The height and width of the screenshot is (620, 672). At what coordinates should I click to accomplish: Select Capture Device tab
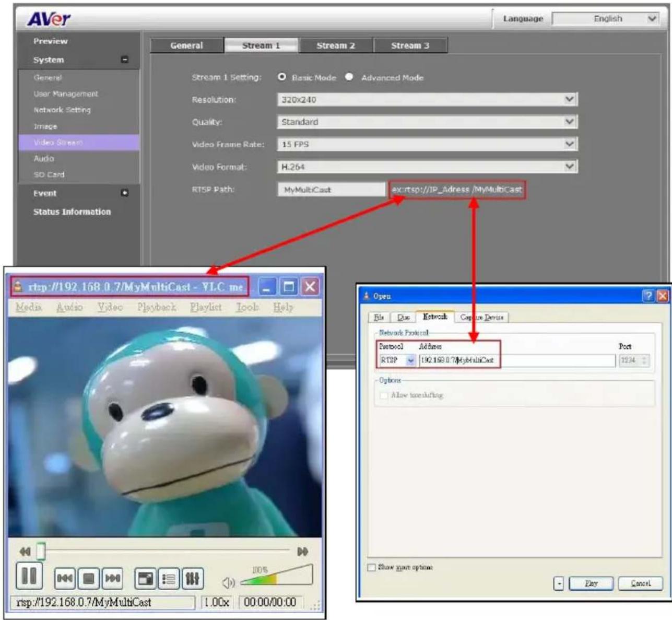pos(481,318)
